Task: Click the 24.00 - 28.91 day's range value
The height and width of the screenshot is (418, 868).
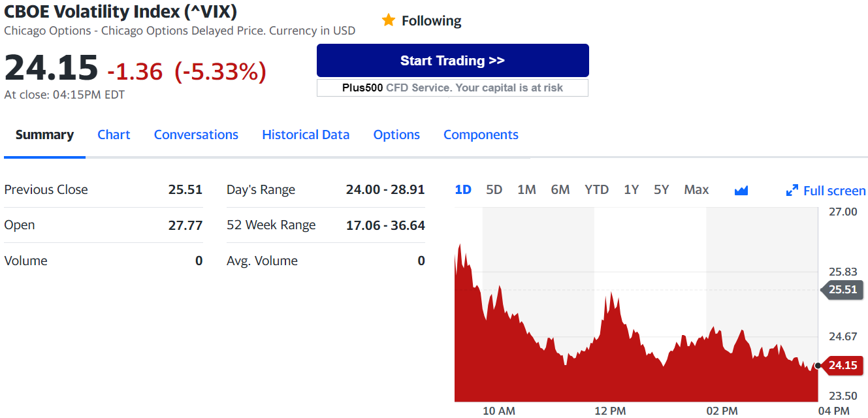Action: 385,189
